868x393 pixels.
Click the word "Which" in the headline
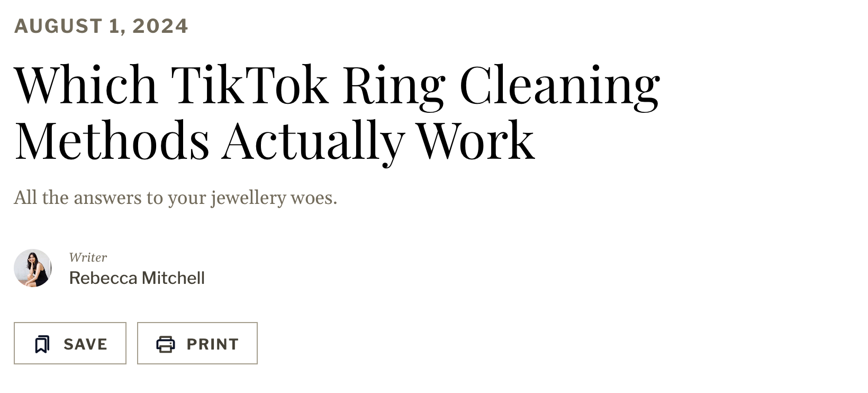86,85
